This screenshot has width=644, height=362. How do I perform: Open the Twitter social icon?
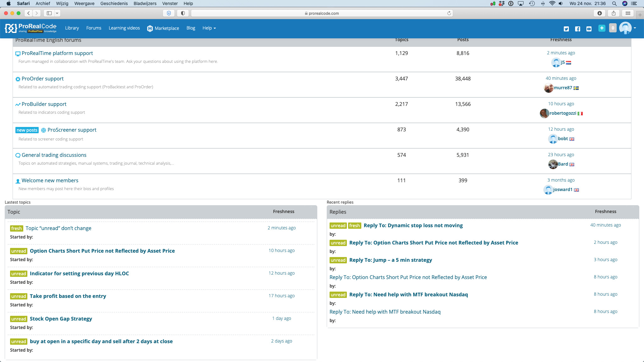tap(566, 29)
